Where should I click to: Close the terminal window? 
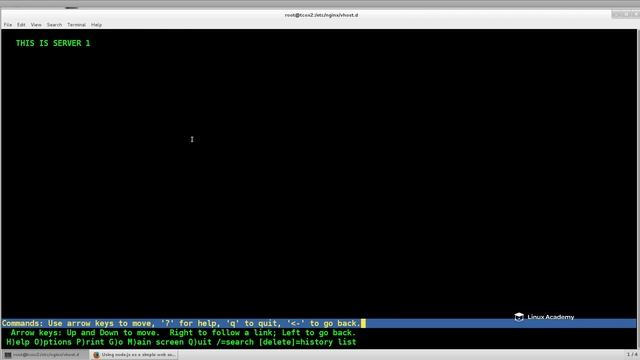coord(636,15)
